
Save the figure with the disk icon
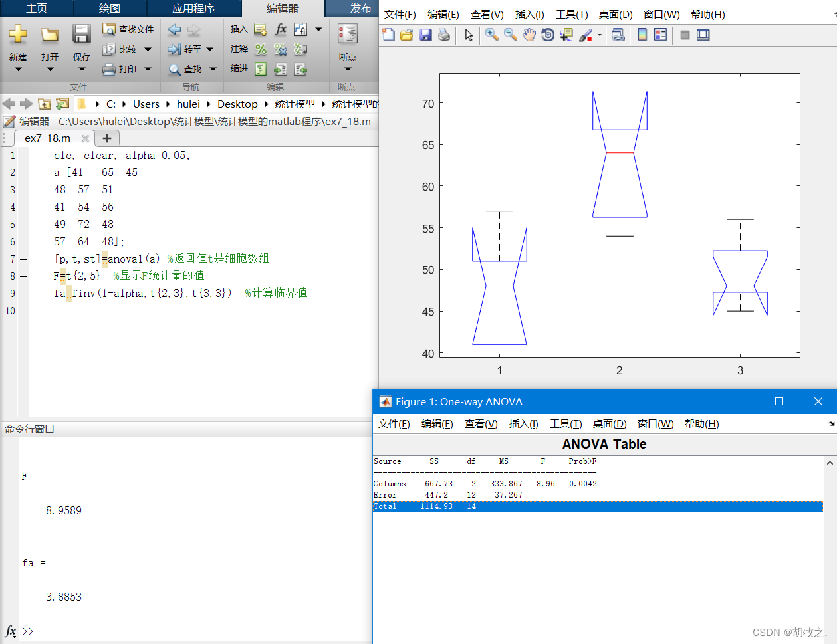click(426, 35)
